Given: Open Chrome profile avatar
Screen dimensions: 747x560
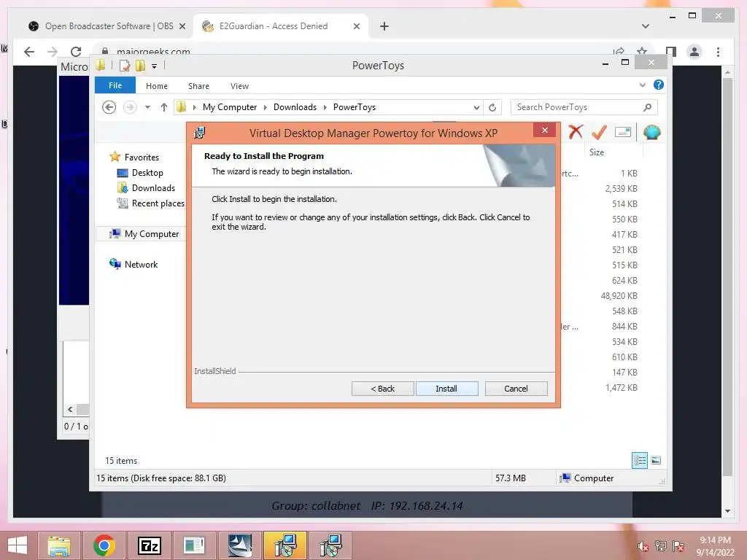Looking at the screenshot, I should click(694, 52).
